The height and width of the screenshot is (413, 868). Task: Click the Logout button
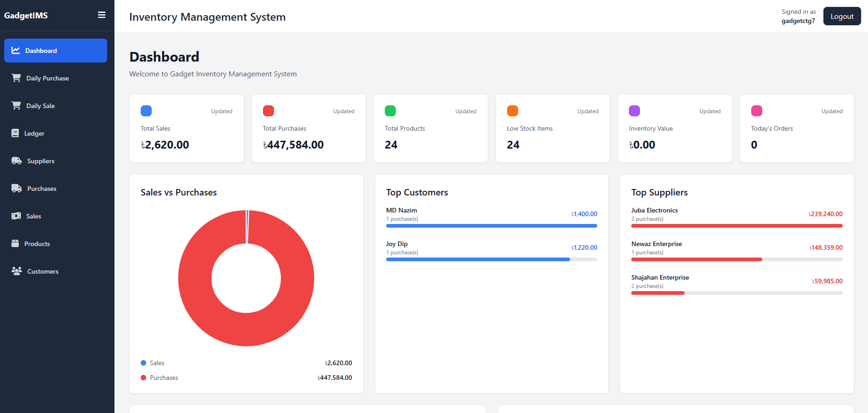(x=842, y=16)
